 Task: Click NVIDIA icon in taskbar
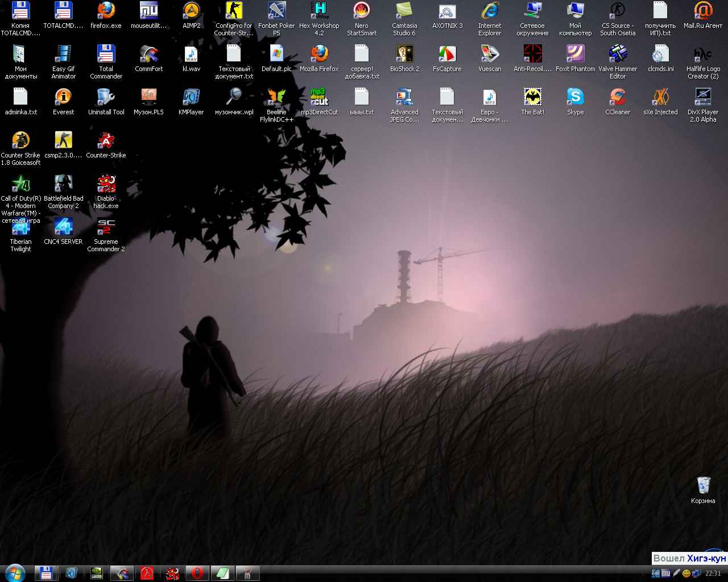96,573
